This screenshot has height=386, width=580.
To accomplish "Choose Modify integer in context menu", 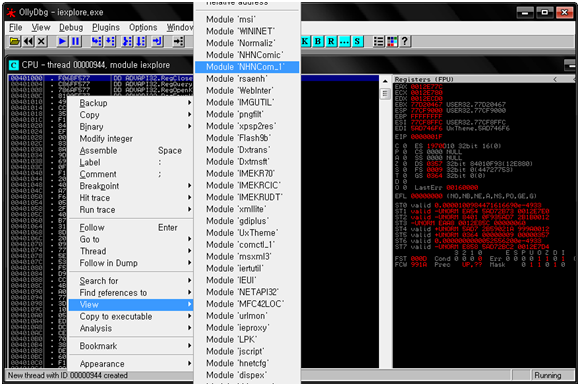I will (131, 139).
